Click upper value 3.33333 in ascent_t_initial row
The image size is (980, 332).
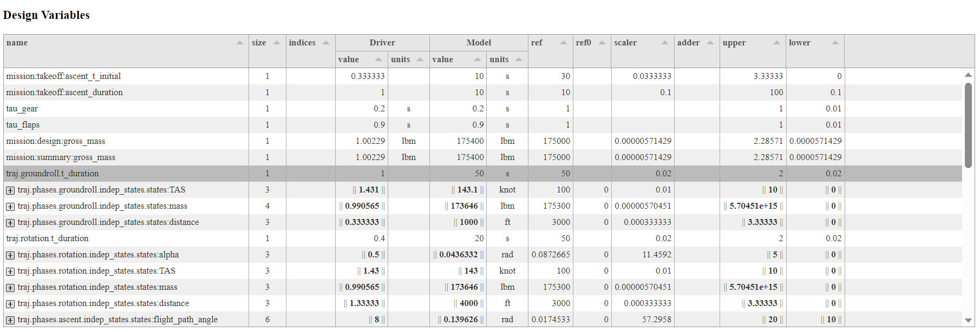tap(768, 76)
